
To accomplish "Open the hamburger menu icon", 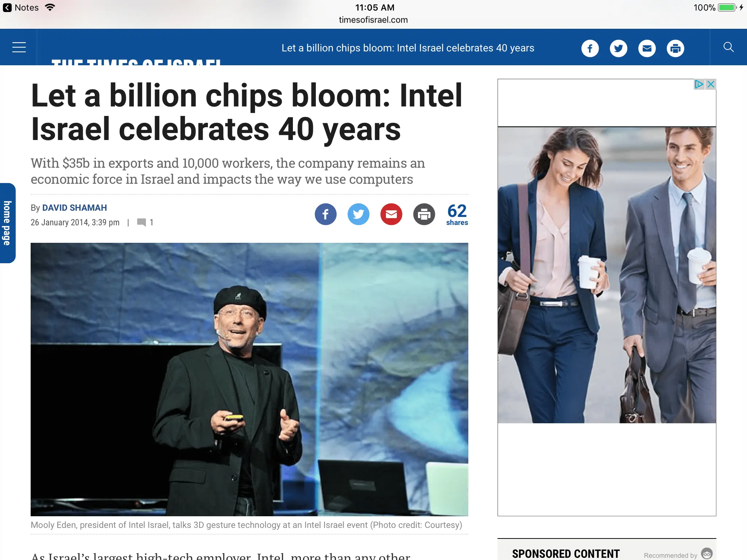I will (19, 47).
